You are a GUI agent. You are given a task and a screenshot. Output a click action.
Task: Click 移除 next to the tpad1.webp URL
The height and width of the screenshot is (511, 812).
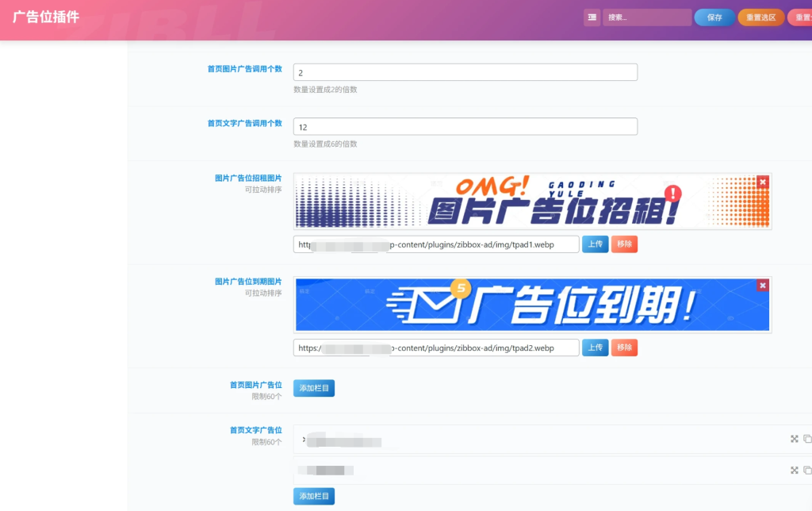point(624,244)
